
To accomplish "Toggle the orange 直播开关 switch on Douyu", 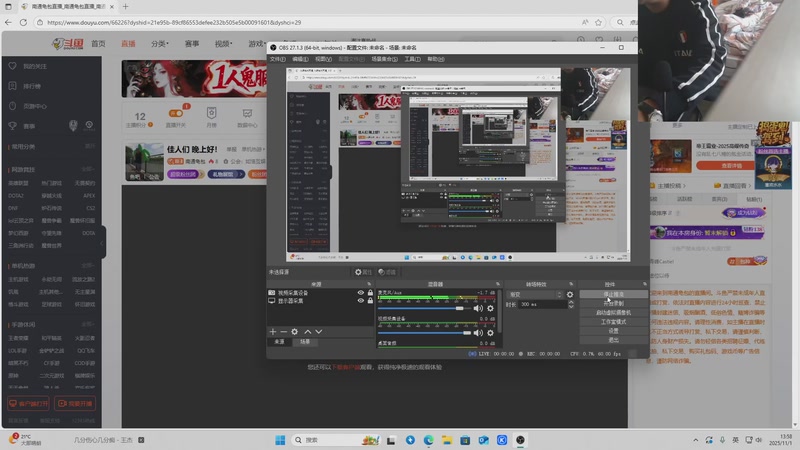I will [176, 113].
